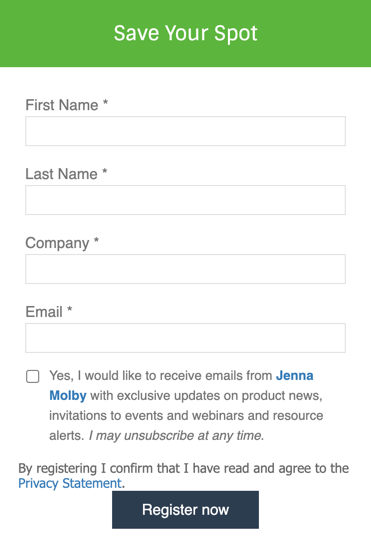This screenshot has width=371, height=548.
Task: Click into the Email text field
Action: tap(185, 338)
